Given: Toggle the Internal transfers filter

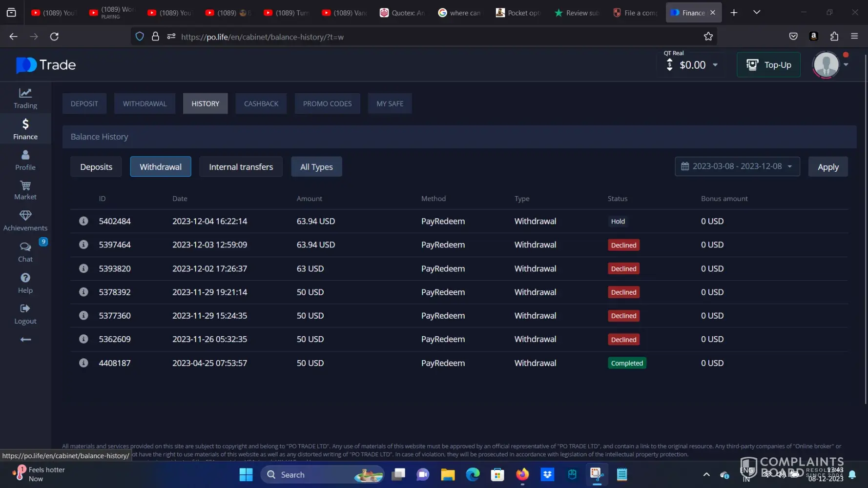Looking at the screenshot, I should pyautogui.click(x=241, y=167).
